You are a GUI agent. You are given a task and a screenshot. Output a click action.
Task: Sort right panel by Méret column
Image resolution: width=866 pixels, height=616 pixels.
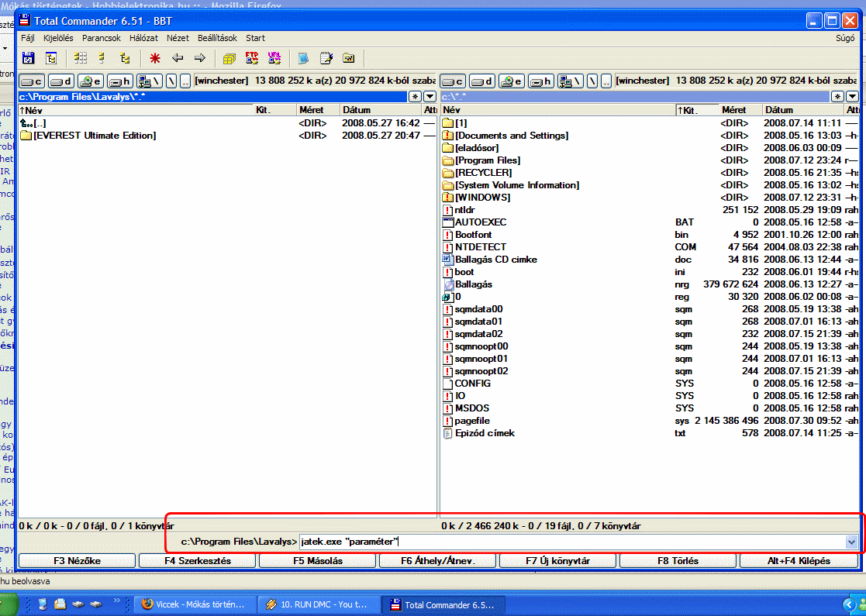point(740,110)
